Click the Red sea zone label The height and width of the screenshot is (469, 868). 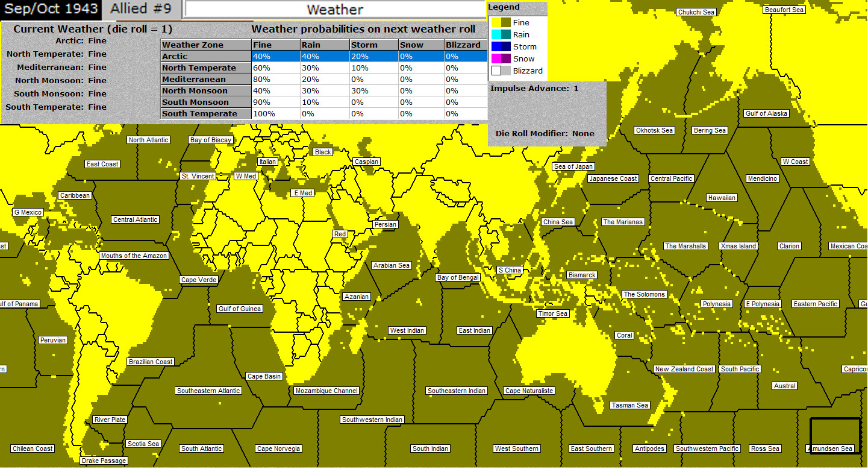point(340,234)
